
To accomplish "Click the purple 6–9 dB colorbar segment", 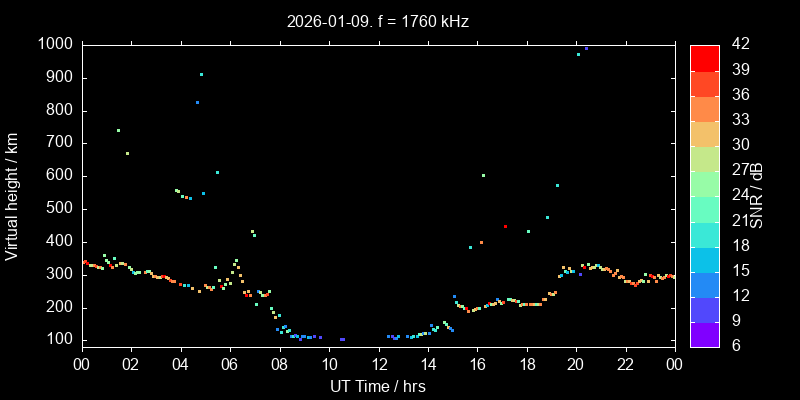I will (x=704, y=334).
